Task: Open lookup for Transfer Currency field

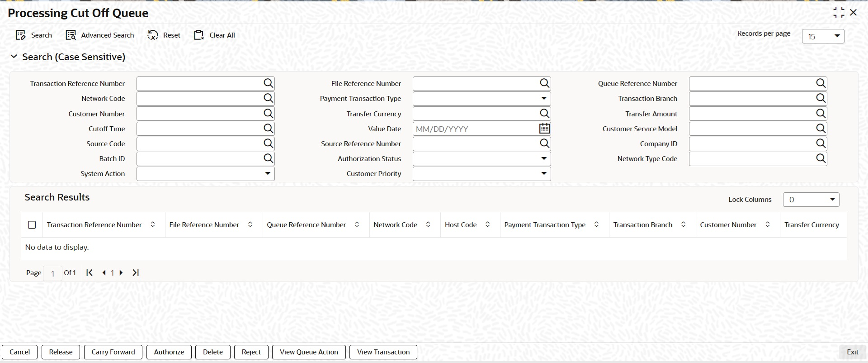Action: click(544, 114)
